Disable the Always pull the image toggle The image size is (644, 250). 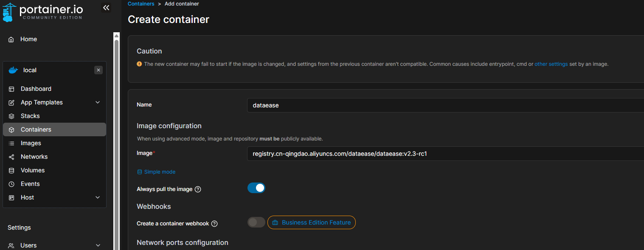point(256,188)
